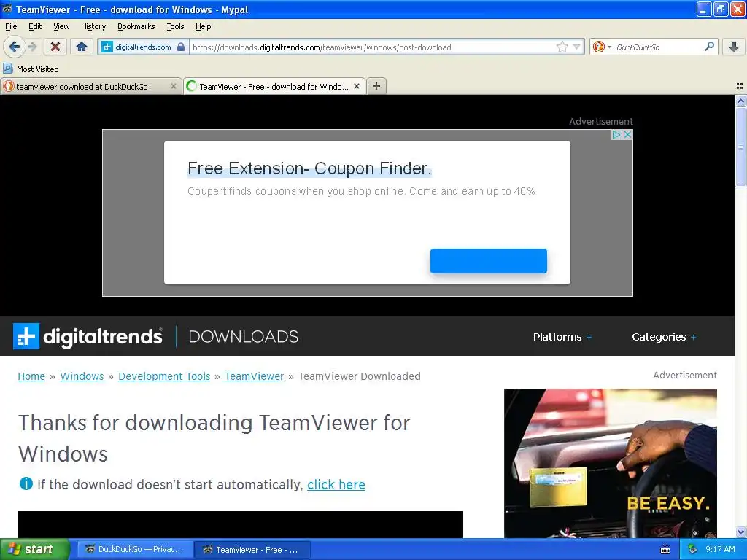Screen dimensions: 747x560
Task: Open the Windows start button
Action: [x=35, y=549]
